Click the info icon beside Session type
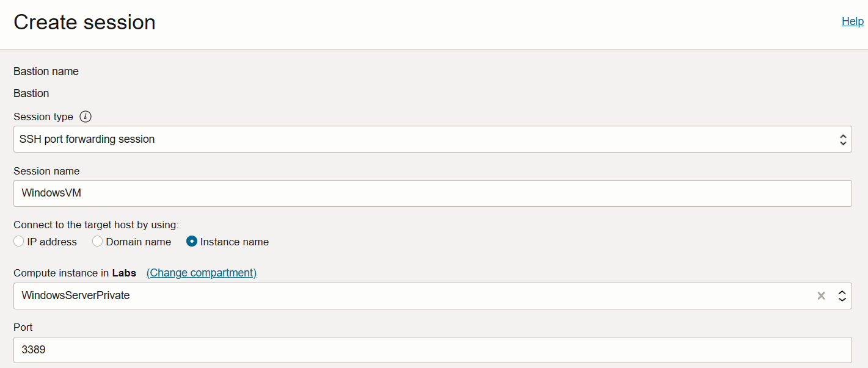 click(86, 117)
